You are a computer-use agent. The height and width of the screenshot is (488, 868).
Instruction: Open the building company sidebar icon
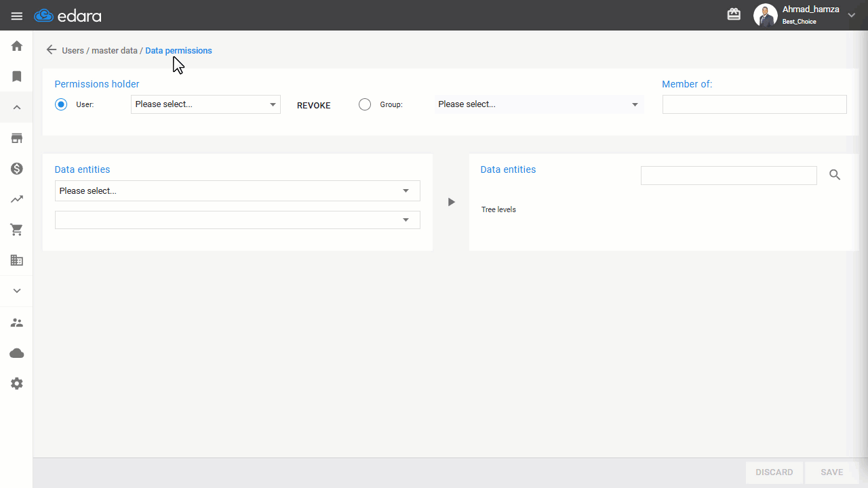point(17,260)
